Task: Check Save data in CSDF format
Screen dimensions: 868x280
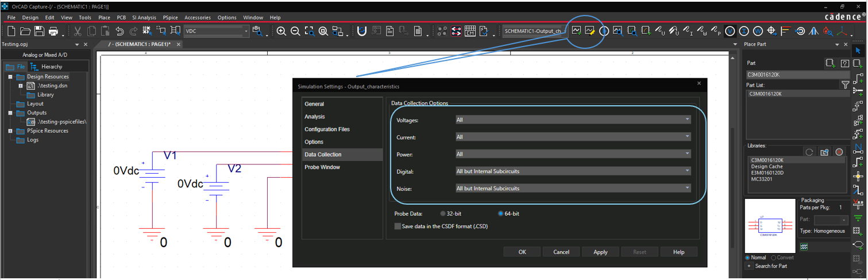Action: pyautogui.click(x=398, y=227)
